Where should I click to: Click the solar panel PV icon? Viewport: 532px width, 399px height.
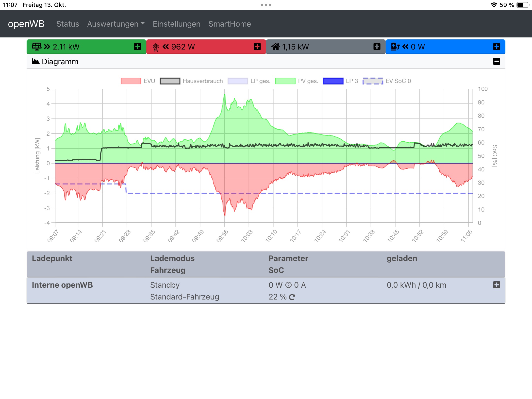click(37, 47)
